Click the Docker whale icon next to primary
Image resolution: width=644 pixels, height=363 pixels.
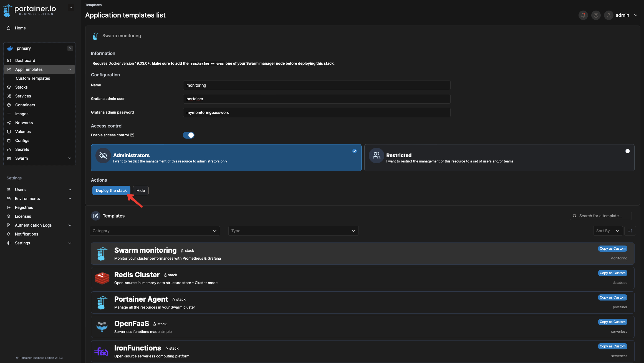[x=10, y=48]
